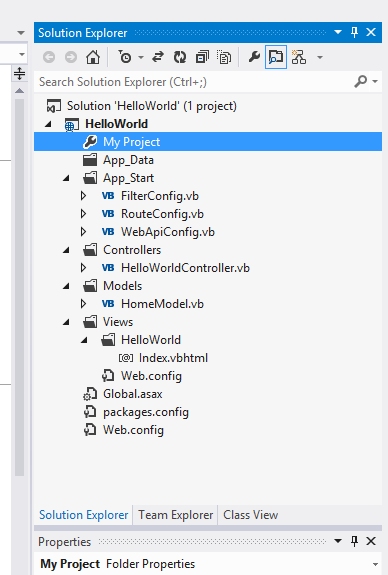Expand HomeModel.vb node
Image resolution: width=388 pixels, height=575 pixels.
(84, 304)
